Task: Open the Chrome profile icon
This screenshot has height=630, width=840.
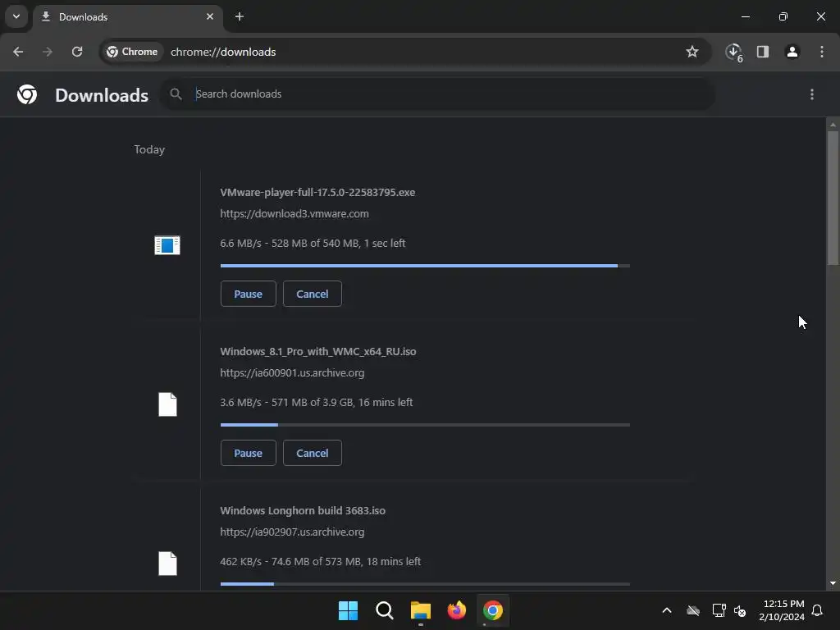Action: pos(792,52)
